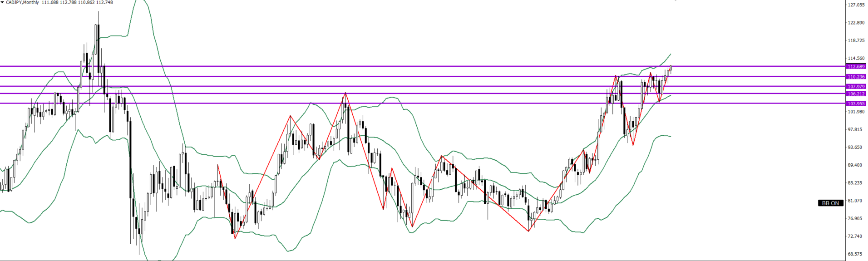The image size is (868, 261).
Task: Select the 106.212 purple price label
Action: pyautogui.click(x=856, y=94)
